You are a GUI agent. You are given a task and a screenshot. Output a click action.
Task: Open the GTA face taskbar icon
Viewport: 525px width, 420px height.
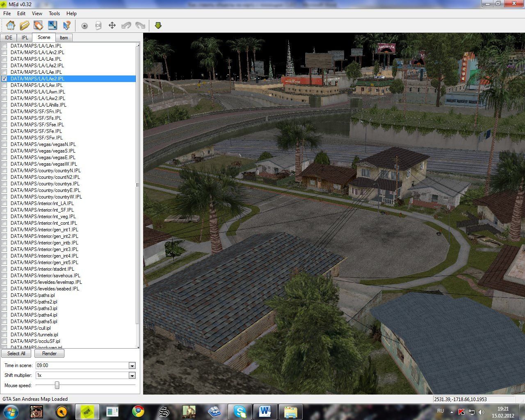[x=37, y=411]
